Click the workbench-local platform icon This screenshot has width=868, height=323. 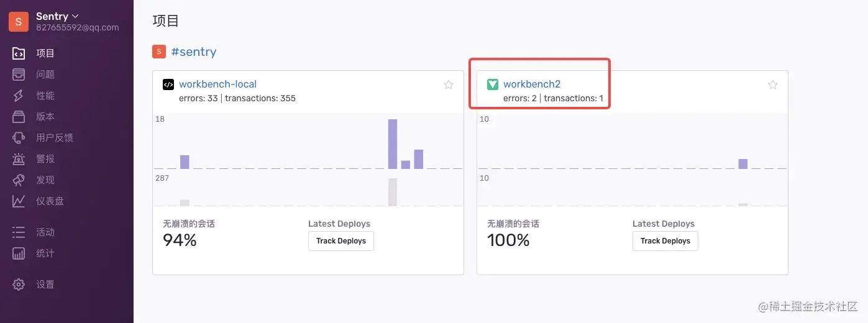coord(168,84)
